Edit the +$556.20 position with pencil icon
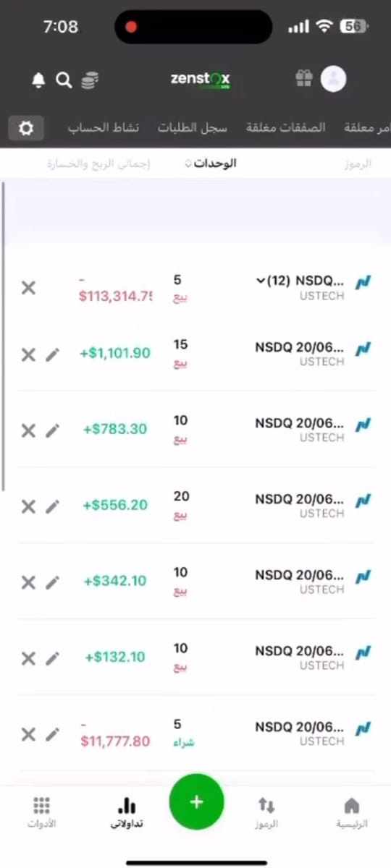Image resolution: width=391 pixels, height=868 pixels. [52, 506]
